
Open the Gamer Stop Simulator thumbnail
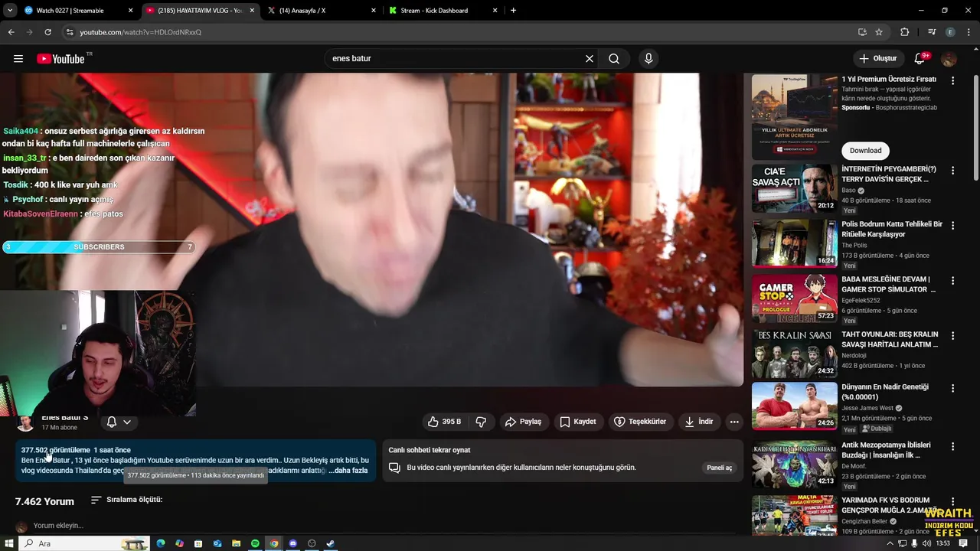pyautogui.click(x=795, y=298)
